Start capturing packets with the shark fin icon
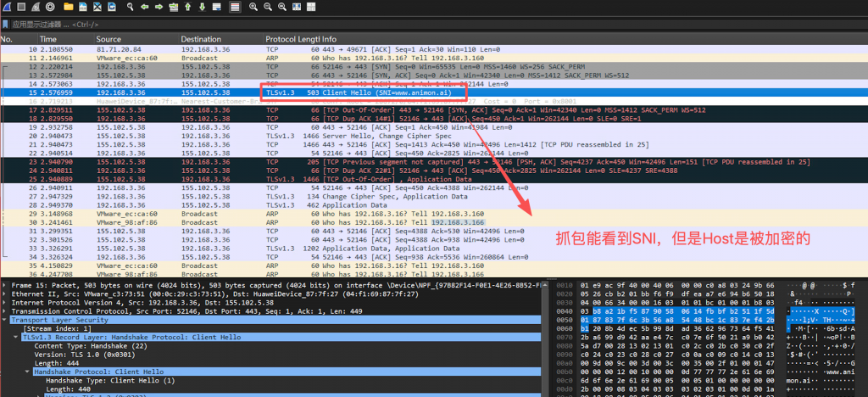The image size is (868, 397). (7, 7)
